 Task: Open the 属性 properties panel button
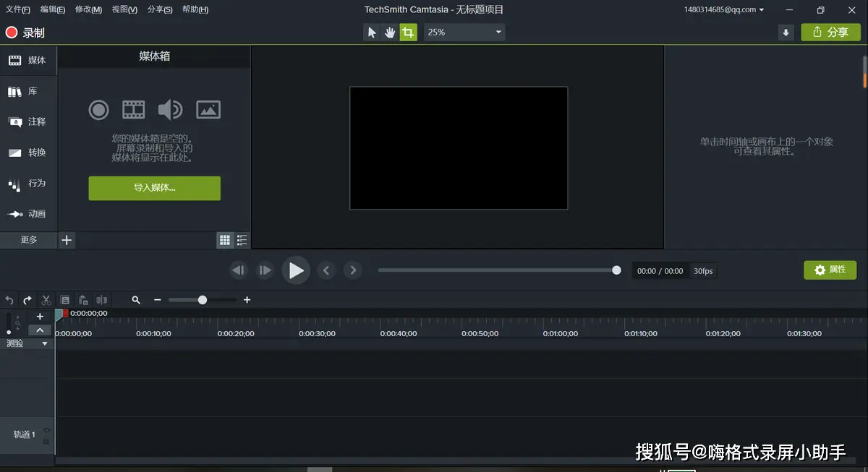[830, 270]
